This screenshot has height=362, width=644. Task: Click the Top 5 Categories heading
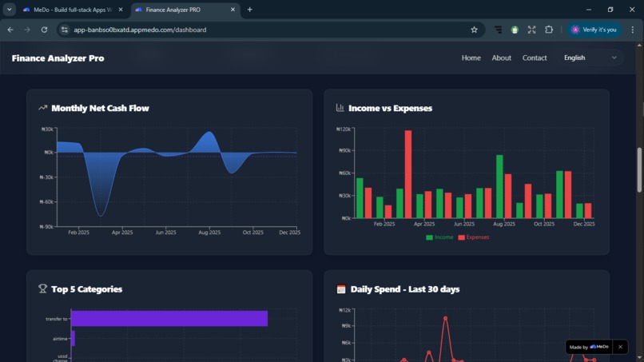coord(86,289)
